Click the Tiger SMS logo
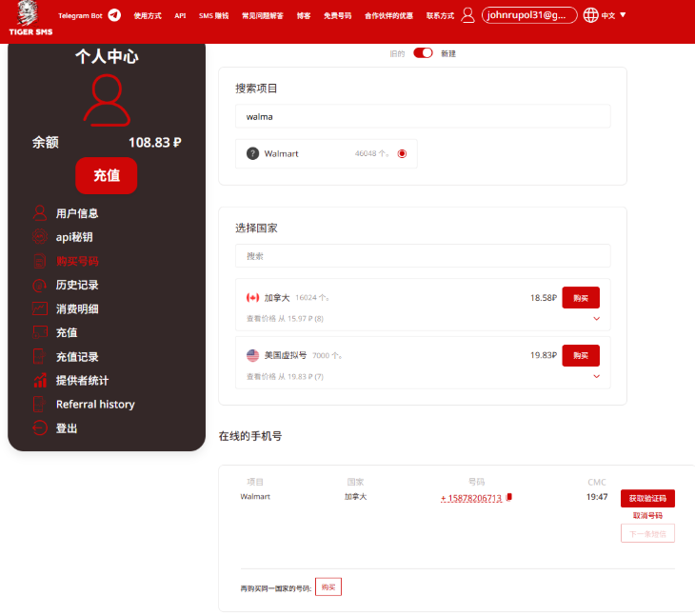 tap(30, 19)
